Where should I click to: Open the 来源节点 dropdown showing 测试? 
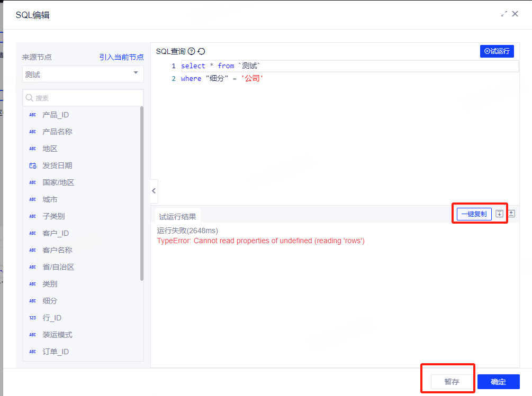click(83, 74)
